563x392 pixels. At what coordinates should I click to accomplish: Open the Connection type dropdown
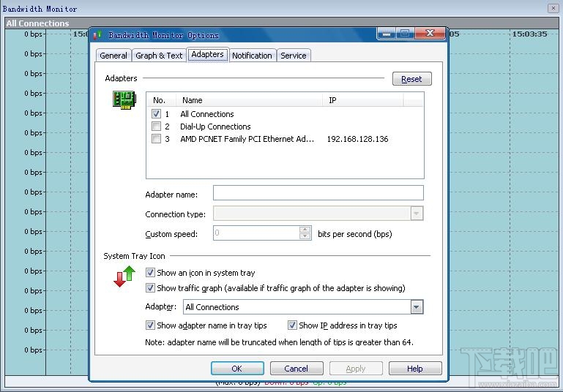[x=417, y=214]
